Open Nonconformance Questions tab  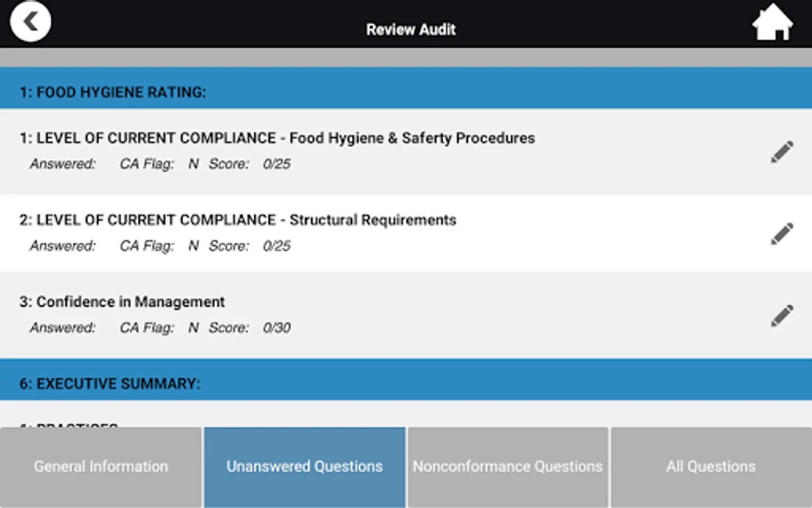click(x=507, y=467)
